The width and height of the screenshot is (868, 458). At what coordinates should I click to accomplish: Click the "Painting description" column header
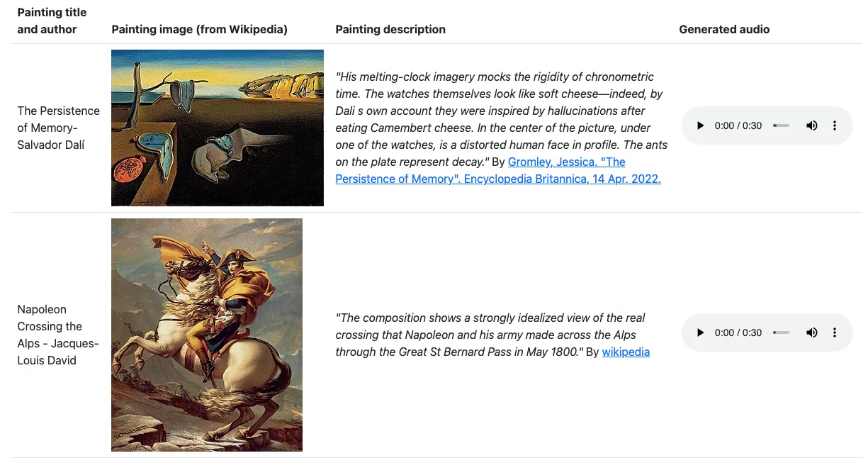tap(390, 30)
